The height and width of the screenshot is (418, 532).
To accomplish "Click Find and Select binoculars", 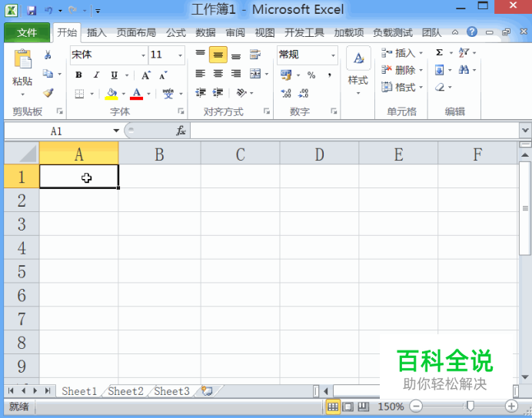I will click(x=464, y=70).
